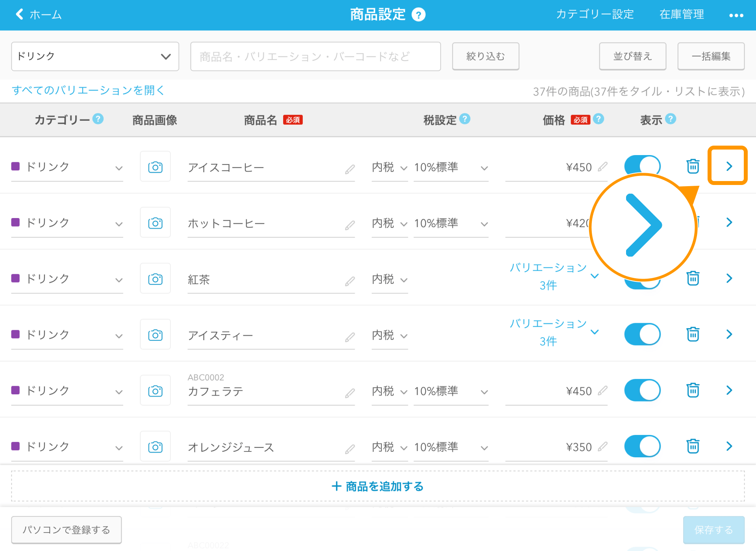
Task: Edit the アイスコーヒー product name field
Action: pyautogui.click(x=271, y=168)
